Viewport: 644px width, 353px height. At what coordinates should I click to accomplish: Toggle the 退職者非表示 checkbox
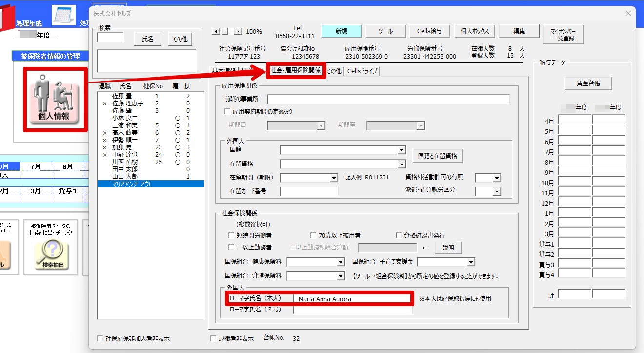click(x=213, y=338)
